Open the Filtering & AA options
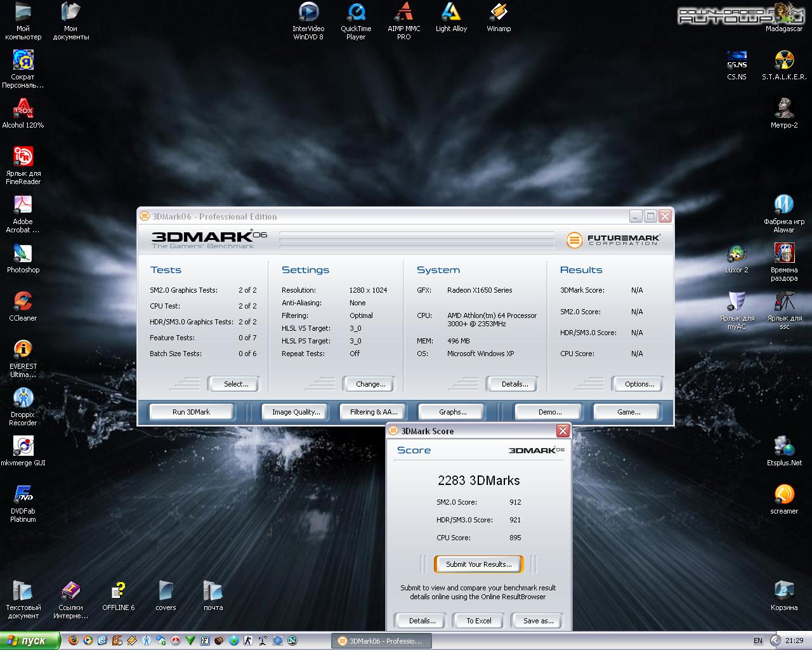This screenshot has height=650, width=812. pyautogui.click(x=374, y=412)
